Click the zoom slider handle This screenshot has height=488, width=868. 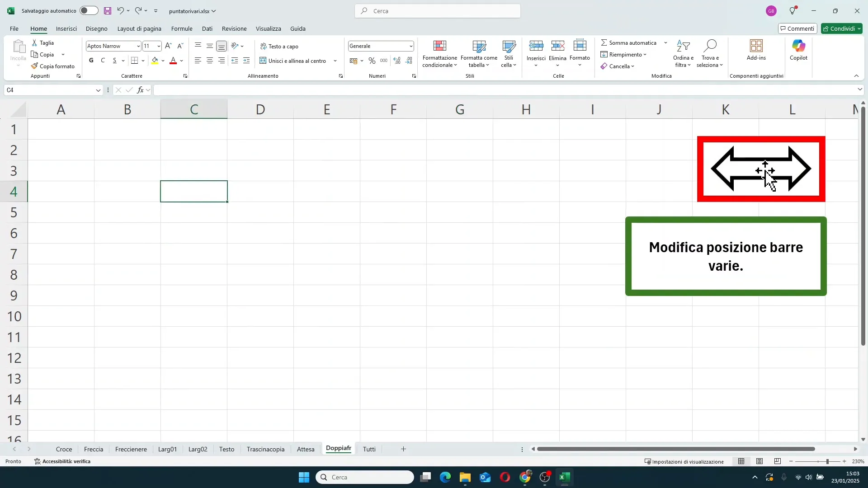827,461
